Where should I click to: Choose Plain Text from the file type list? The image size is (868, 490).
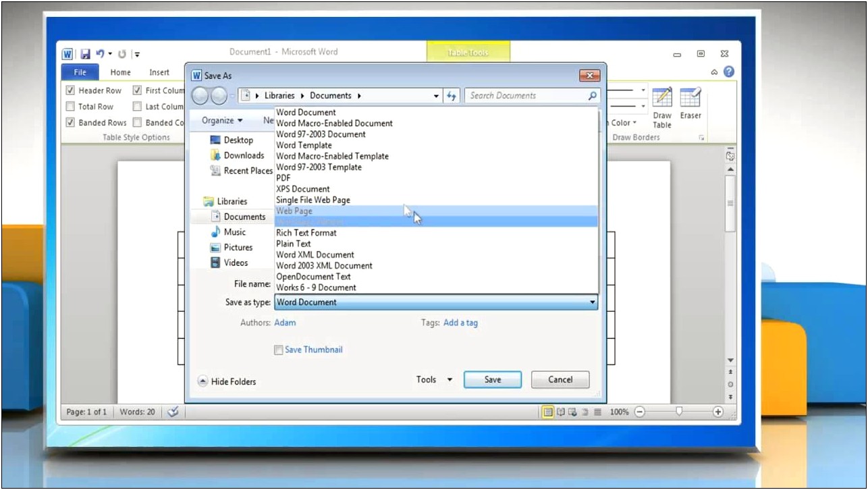click(436, 244)
